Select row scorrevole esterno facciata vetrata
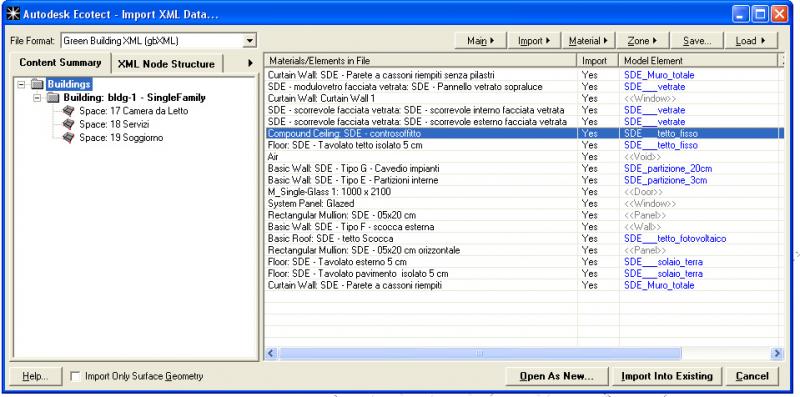This screenshot has width=800, height=397. point(524,122)
